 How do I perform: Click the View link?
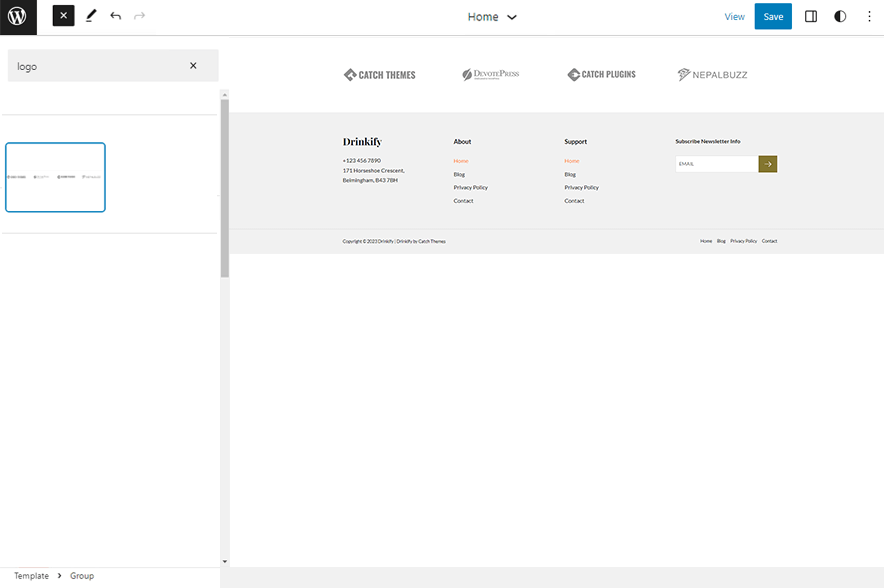[x=734, y=17]
